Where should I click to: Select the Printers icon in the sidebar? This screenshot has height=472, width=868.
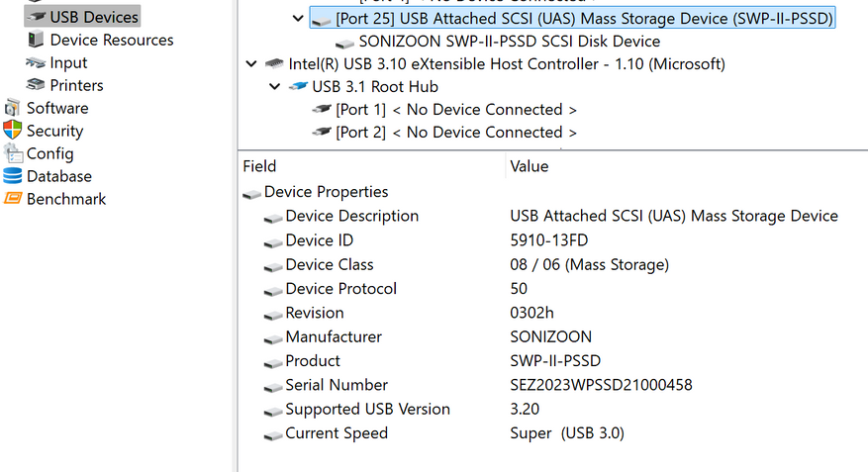coord(36,85)
